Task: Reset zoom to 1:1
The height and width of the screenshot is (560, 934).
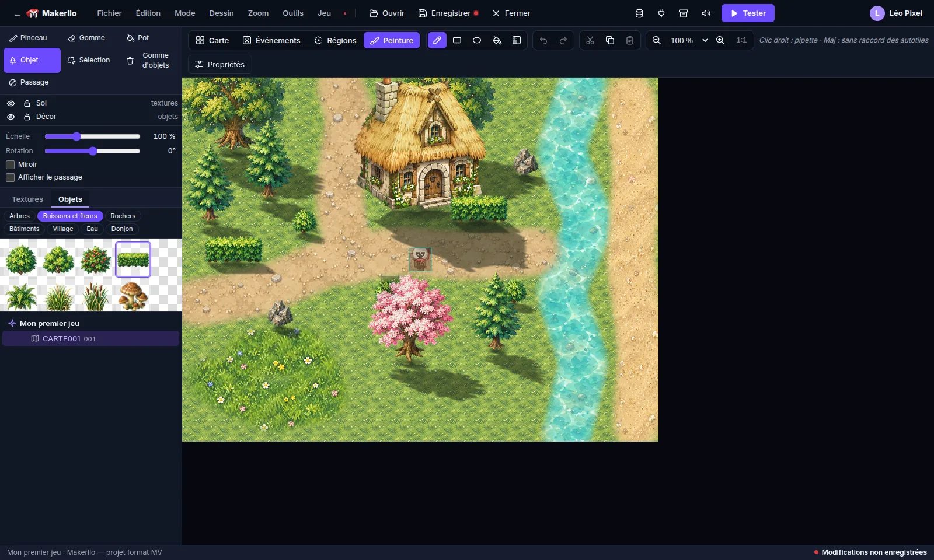Action: tap(741, 40)
